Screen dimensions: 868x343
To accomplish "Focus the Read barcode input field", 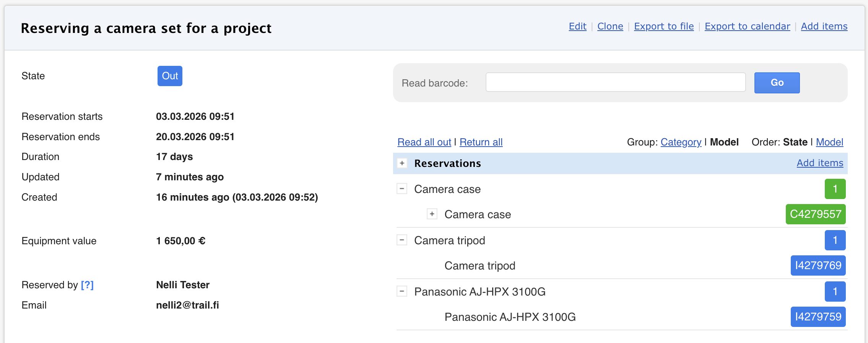I will (x=615, y=82).
